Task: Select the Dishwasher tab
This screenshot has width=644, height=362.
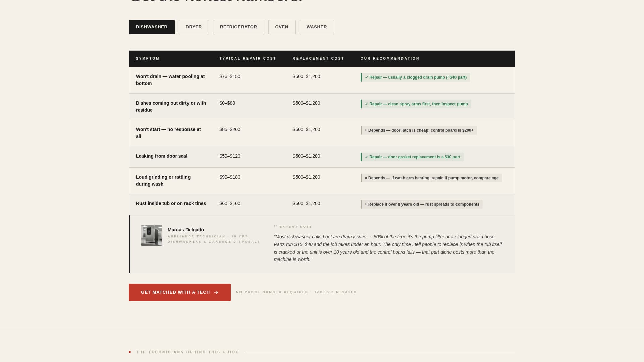Action: 152,27
